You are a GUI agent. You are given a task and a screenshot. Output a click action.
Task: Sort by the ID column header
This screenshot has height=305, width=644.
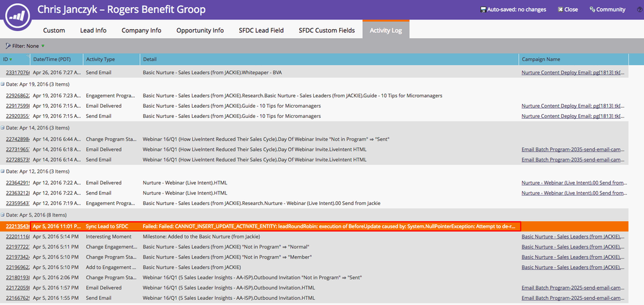click(8, 59)
